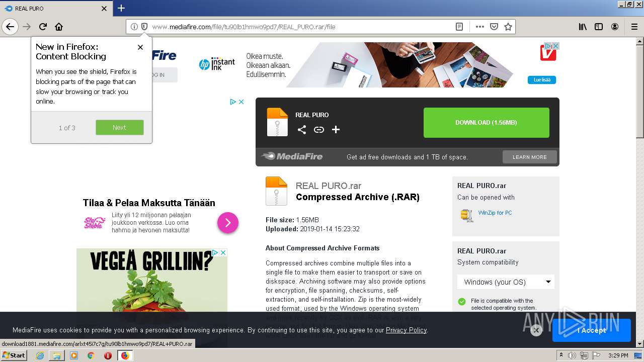Show sidebars icon in toolbar

(599, 27)
